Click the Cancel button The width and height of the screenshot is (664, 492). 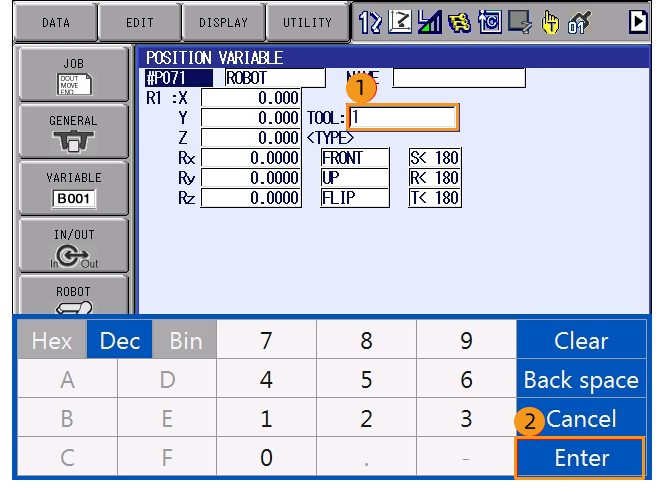[x=581, y=417]
